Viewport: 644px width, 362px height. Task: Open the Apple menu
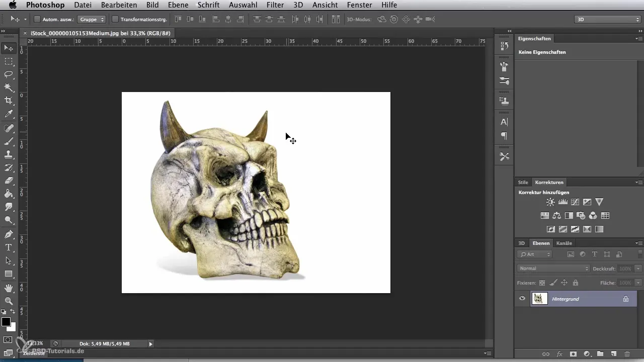tap(13, 5)
